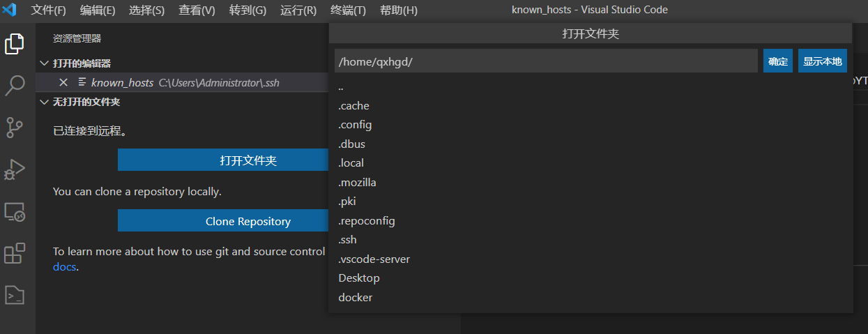
Task: Select the .ssh folder entry
Action: point(591,240)
